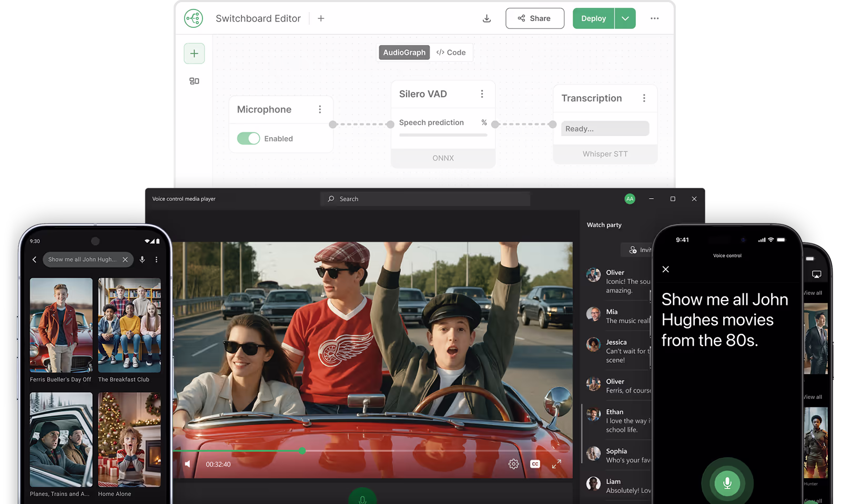Download the graph using the download icon

[487, 18]
